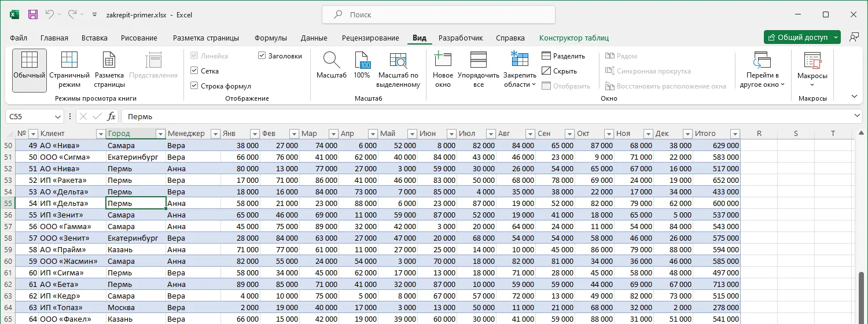Select row header 55

point(8,203)
